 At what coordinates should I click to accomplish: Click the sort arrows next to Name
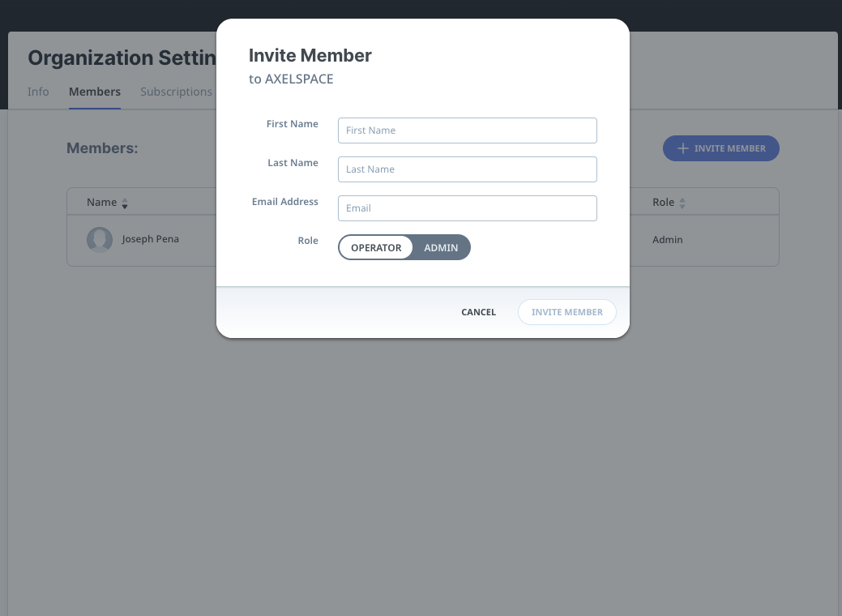[125, 203]
